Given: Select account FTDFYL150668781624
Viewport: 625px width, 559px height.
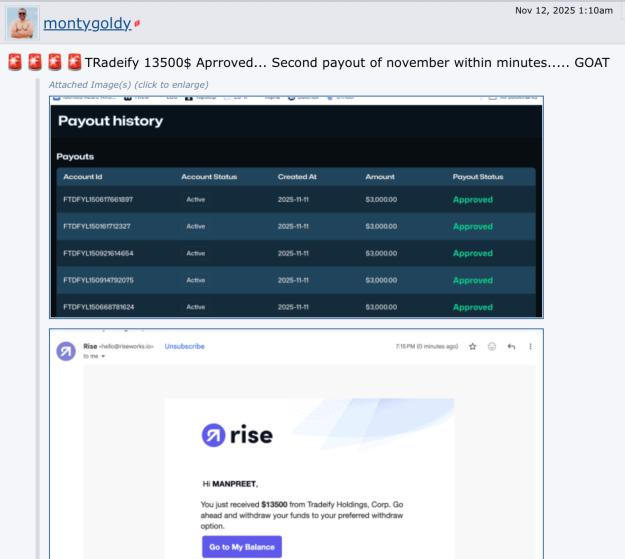Looking at the screenshot, I should pos(98,307).
